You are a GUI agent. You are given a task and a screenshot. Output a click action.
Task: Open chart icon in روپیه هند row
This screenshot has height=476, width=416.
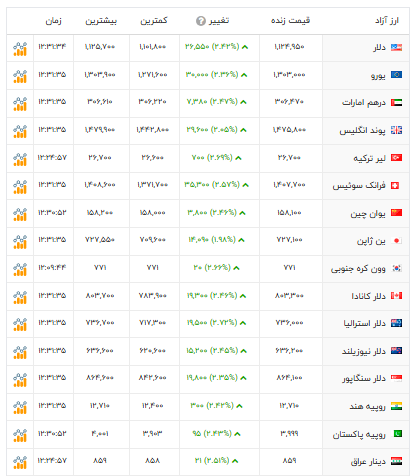tap(20, 408)
